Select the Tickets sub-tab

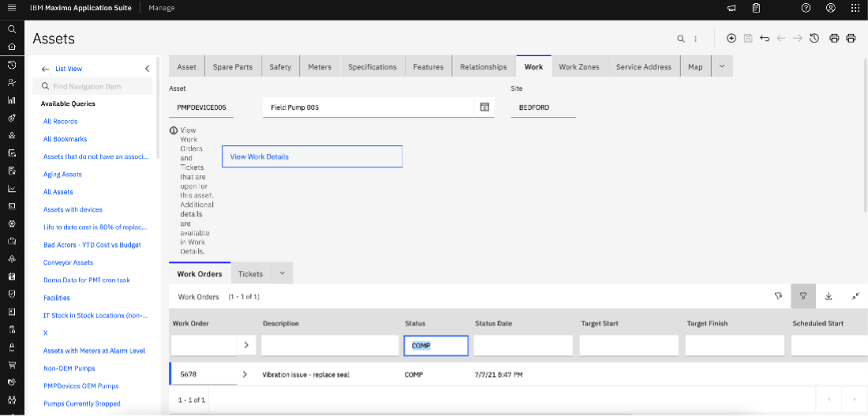250,273
